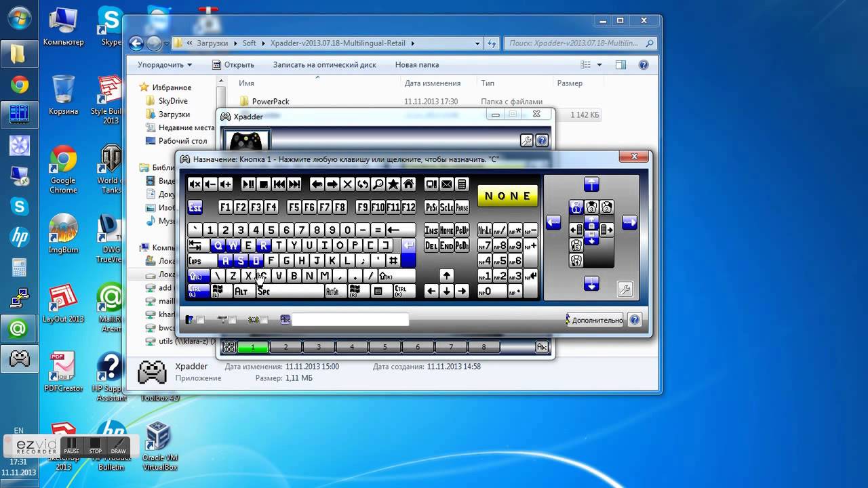Select mouse wheel tilt right
The image size is (868, 488).
[x=607, y=230]
